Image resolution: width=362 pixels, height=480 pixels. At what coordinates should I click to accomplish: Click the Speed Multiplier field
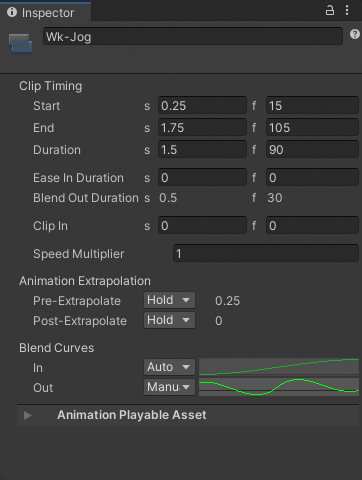point(266,254)
